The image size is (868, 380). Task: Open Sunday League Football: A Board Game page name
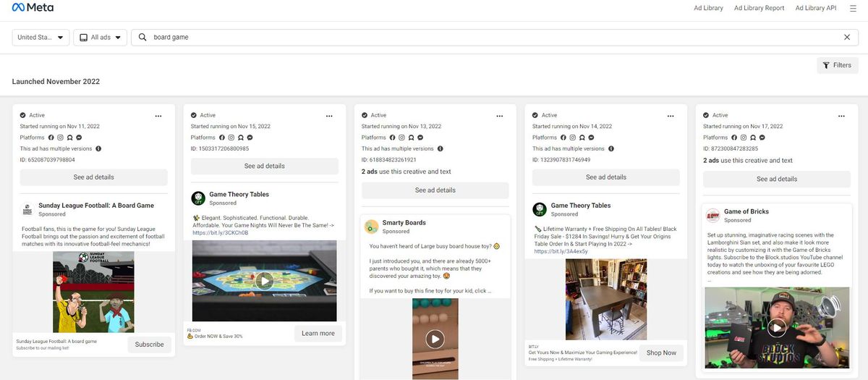coord(96,206)
